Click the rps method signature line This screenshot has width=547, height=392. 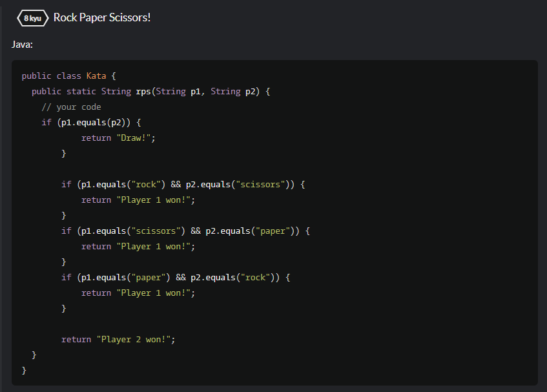(150, 91)
